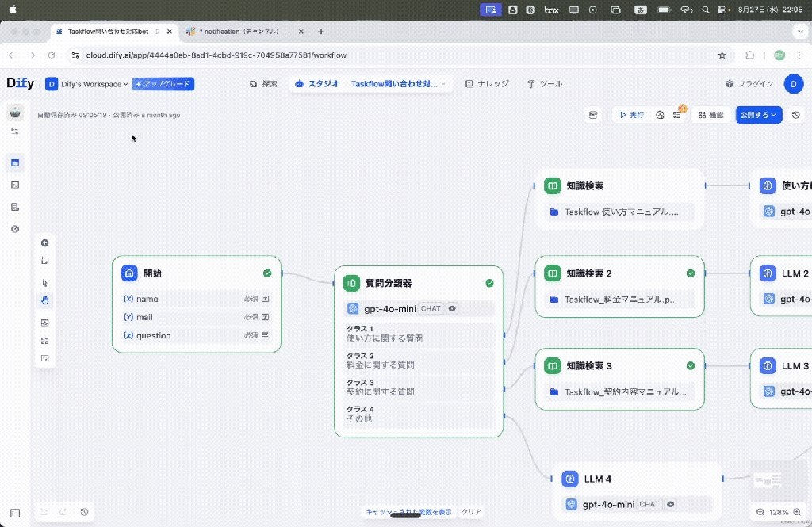Select the pointer mode tool
This screenshot has height=527, width=812.
44,282
